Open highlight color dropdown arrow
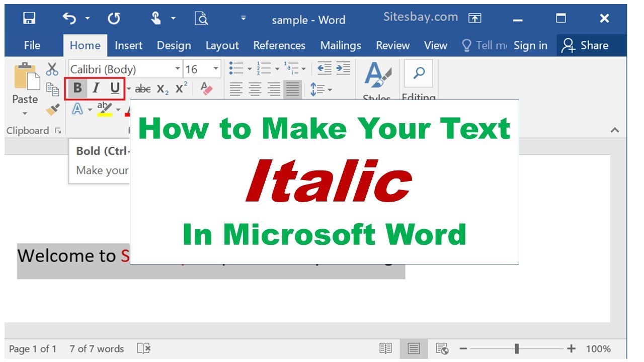The height and width of the screenshot is (362, 644). point(118,109)
